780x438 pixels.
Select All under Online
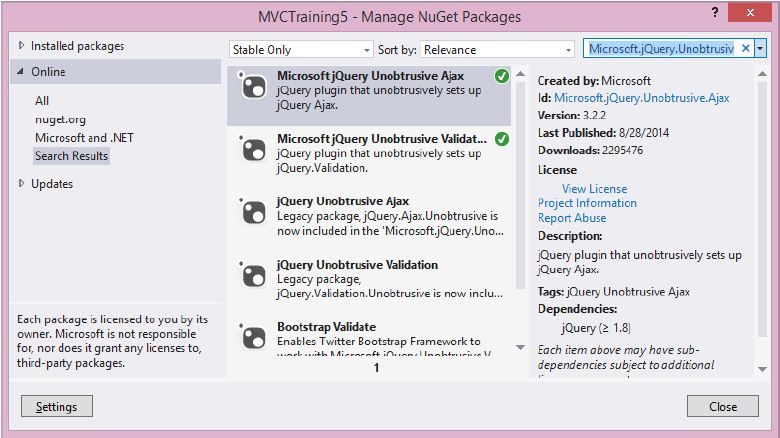click(x=42, y=101)
